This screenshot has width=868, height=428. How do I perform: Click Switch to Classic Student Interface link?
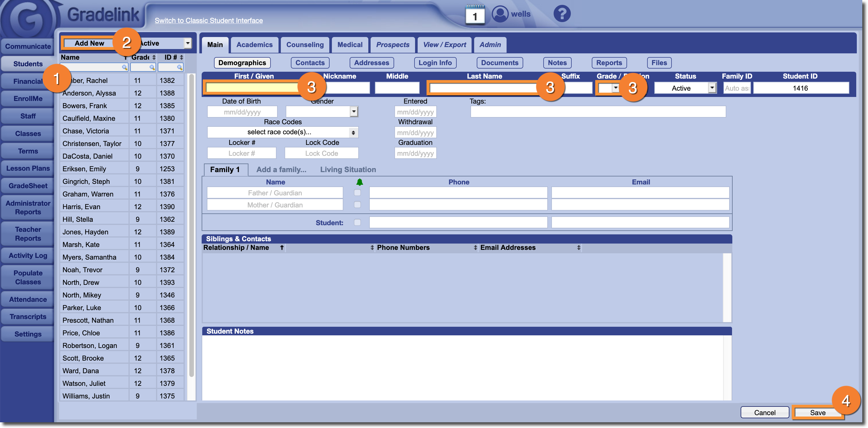coord(209,21)
